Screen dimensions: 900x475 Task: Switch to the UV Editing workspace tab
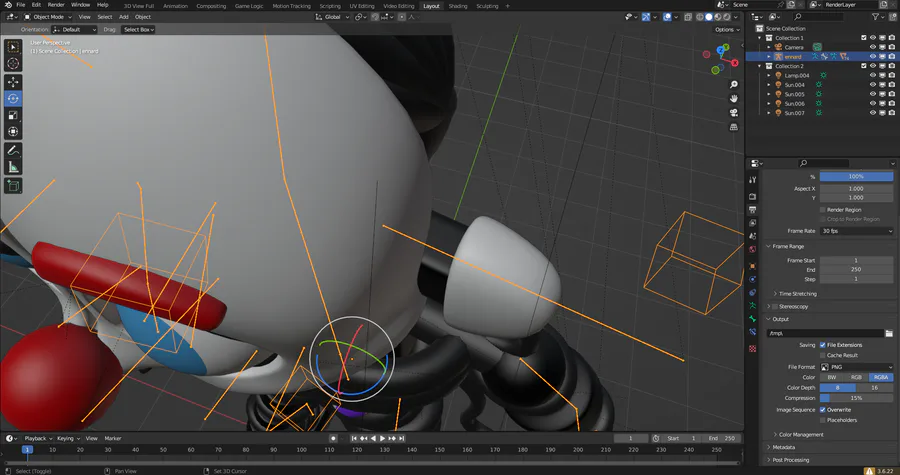coord(362,6)
